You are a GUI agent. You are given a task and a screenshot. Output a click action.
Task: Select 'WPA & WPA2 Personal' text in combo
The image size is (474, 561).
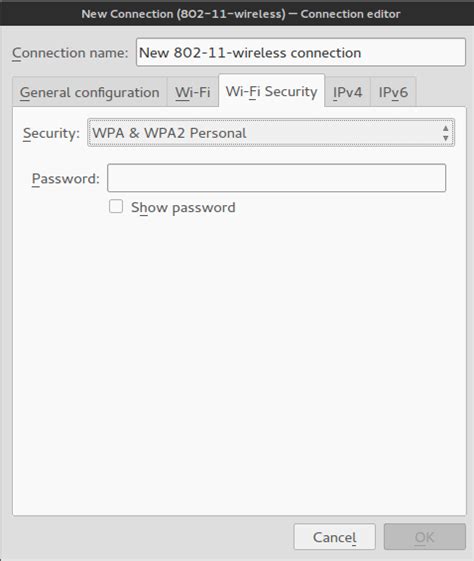click(169, 133)
